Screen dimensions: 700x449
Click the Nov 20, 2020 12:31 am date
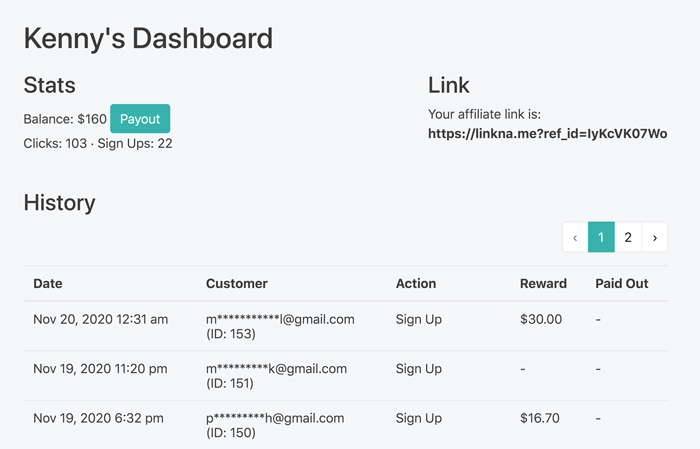tap(100, 320)
